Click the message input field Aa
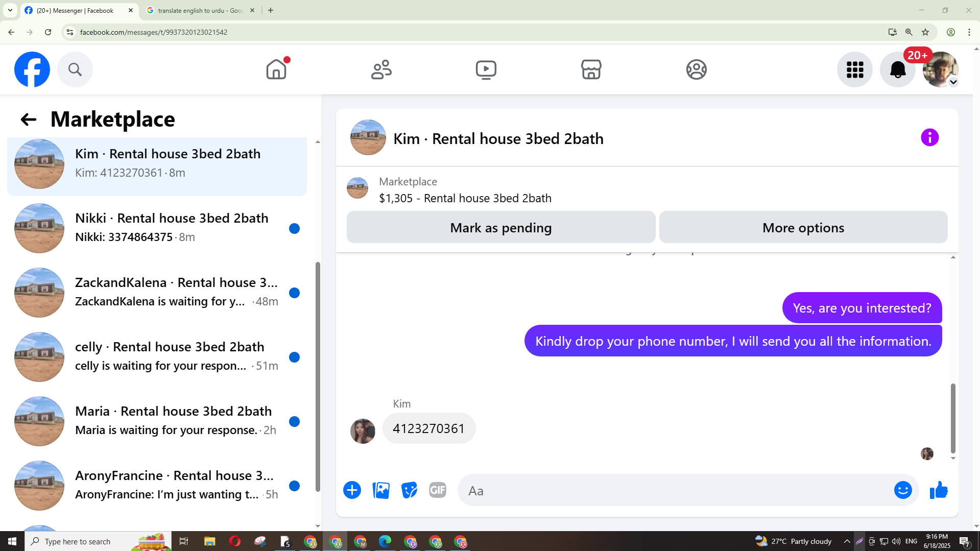This screenshot has width=980, height=551. point(674,490)
